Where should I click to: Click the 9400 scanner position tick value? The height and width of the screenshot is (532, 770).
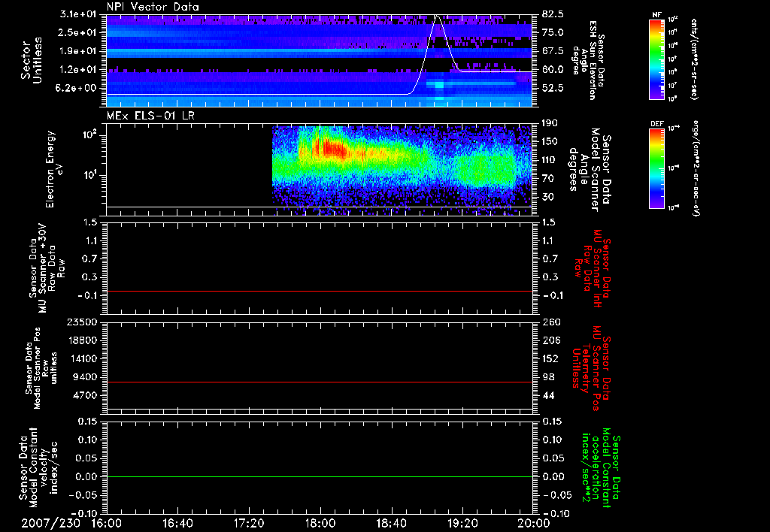[85, 377]
